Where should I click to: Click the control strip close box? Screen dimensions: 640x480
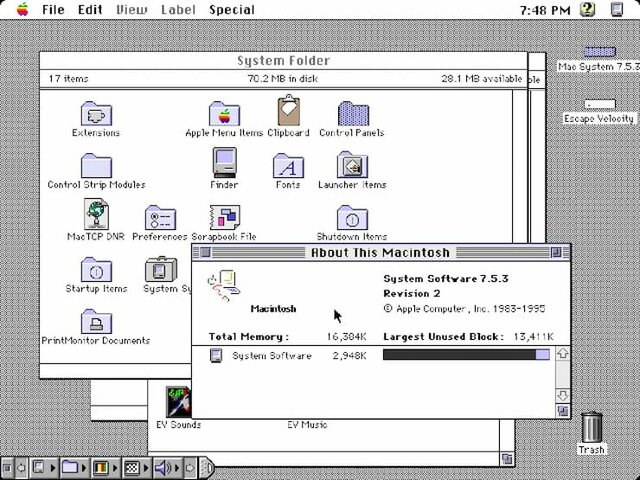coord(7,467)
